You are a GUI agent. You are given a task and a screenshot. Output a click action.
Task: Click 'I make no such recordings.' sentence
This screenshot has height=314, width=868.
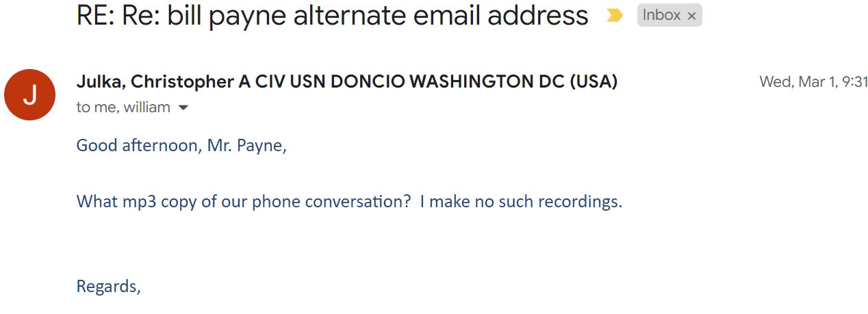(521, 202)
